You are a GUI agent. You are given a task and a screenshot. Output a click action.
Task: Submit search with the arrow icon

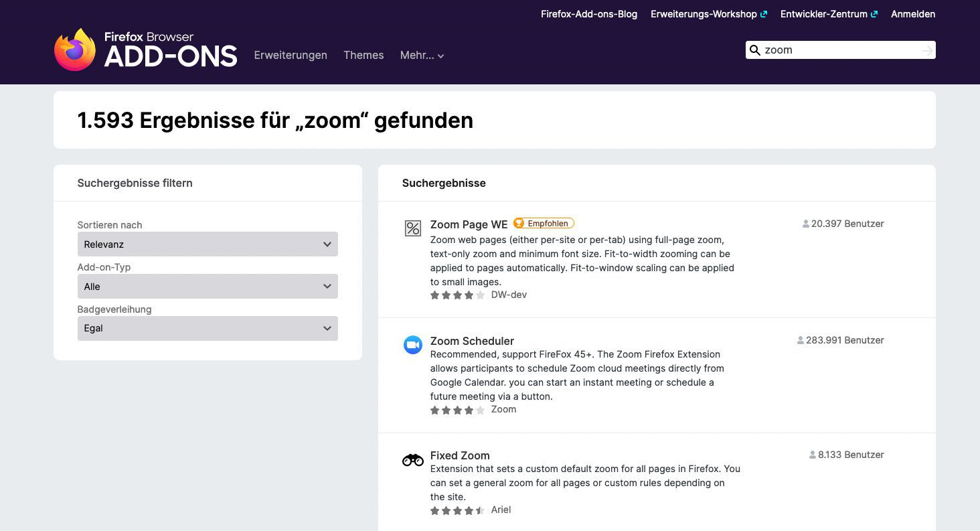(x=926, y=50)
